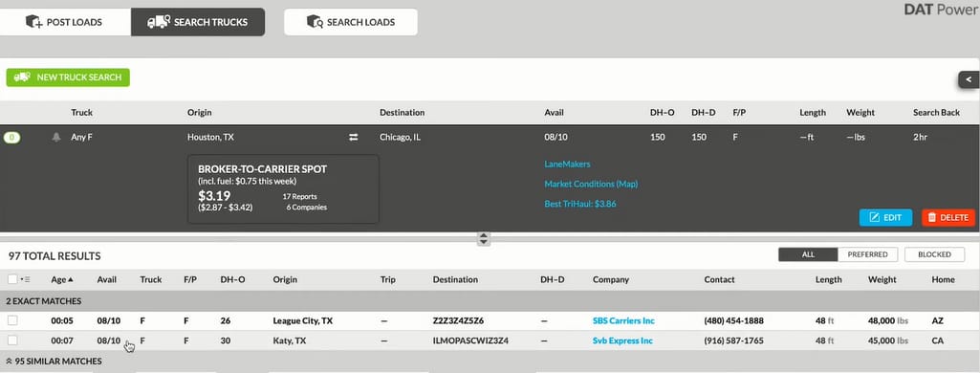Click destination Z2Z3Z4Z5Z6 cell
This screenshot has height=373, width=980.
pyautogui.click(x=458, y=320)
